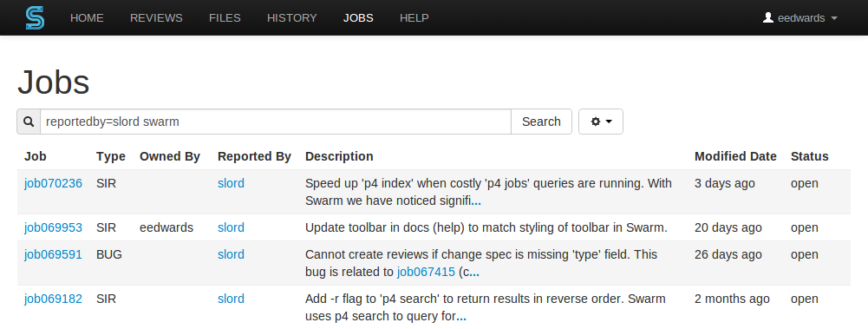Open the HISTORY menu item

click(x=291, y=17)
